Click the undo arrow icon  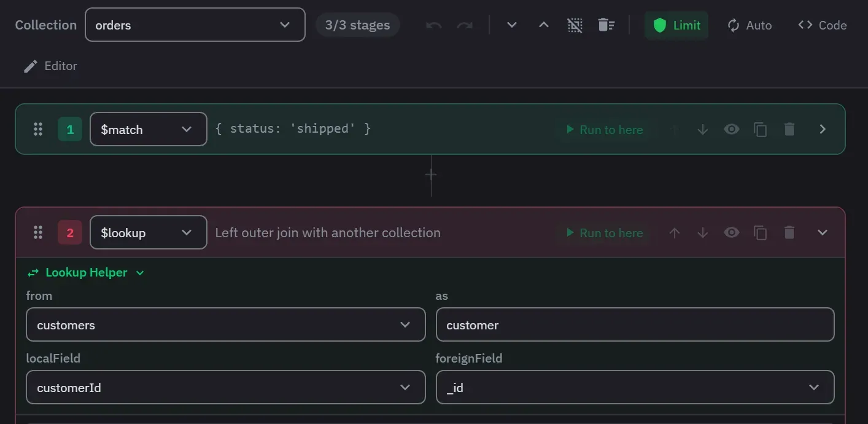(434, 25)
